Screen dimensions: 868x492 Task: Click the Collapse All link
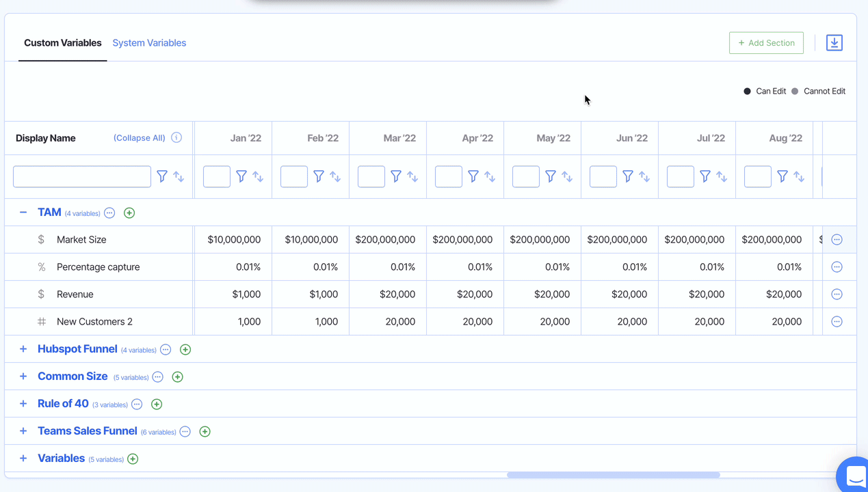(x=140, y=138)
